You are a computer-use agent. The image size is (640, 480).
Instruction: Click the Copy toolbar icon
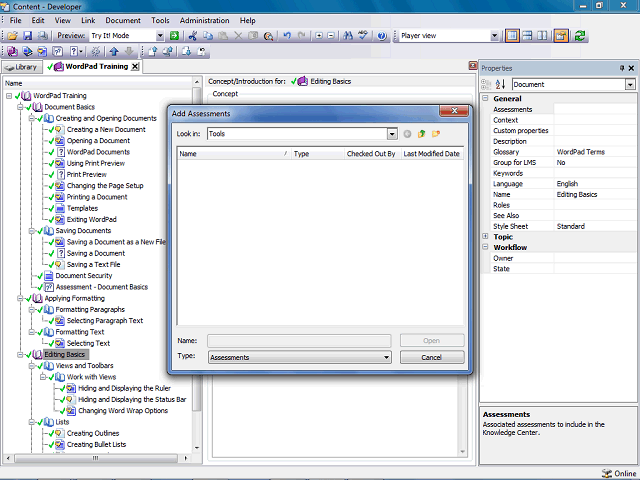click(208, 36)
